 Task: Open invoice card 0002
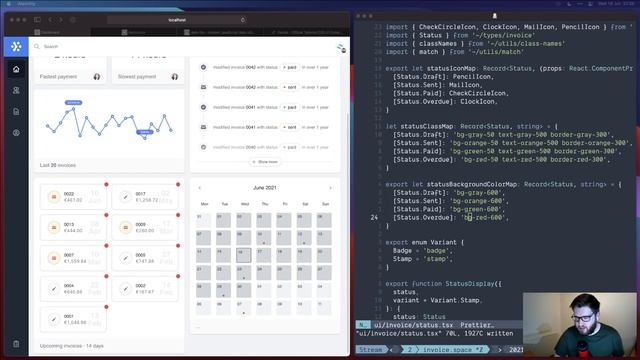click(x=145, y=289)
